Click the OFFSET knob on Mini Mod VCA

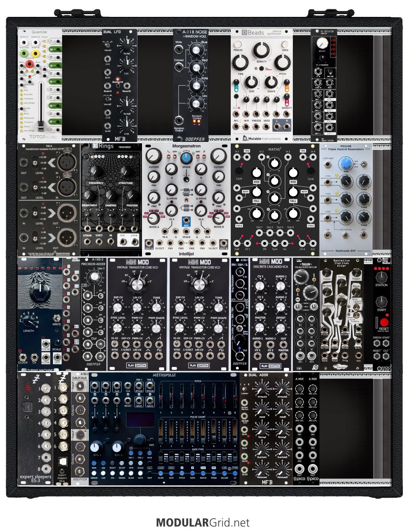coord(280,328)
